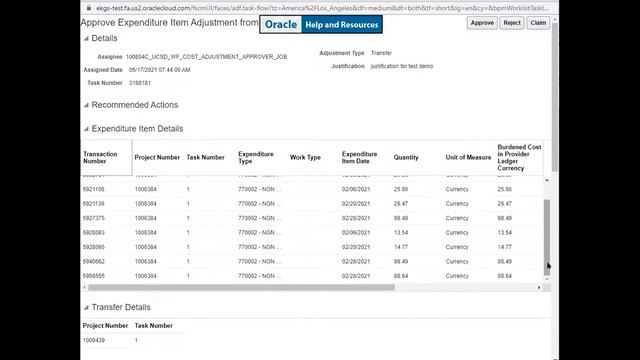Viewport: 640px width, 360px height.
Task: Click transfer project number 1009439
Action: (x=93, y=340)
